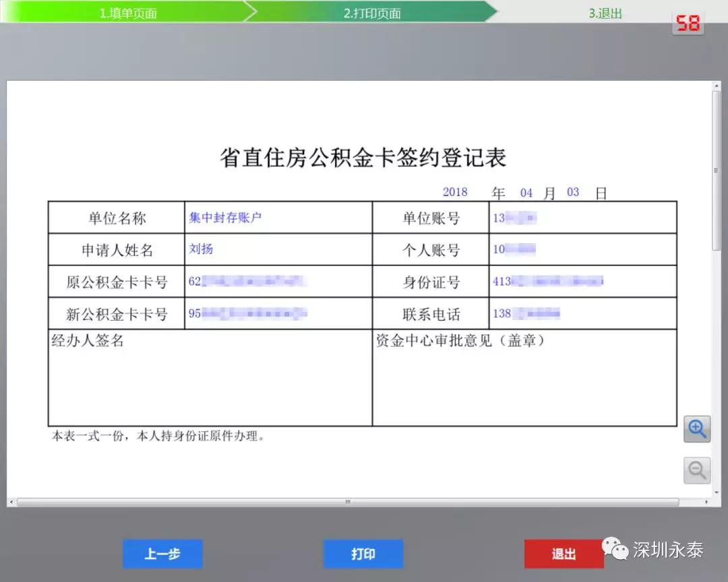Click the red countdown timer showing 58

pos(687,22)
